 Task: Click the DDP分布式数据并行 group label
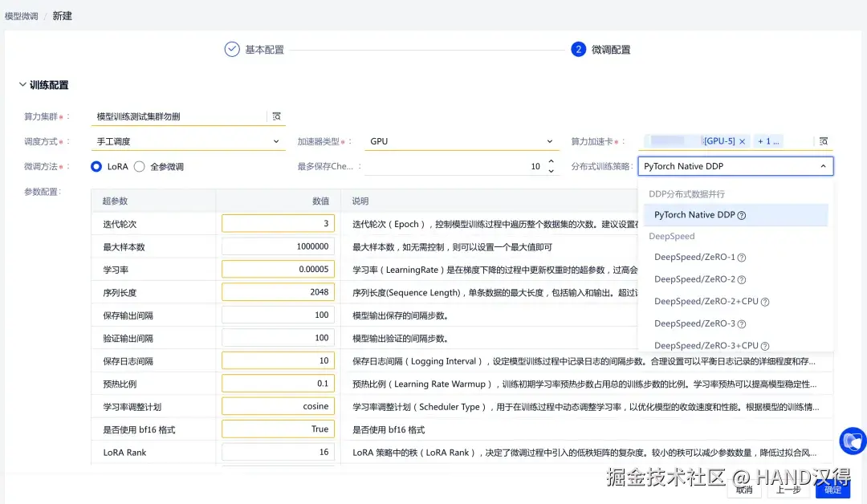(x=686, y=194)
